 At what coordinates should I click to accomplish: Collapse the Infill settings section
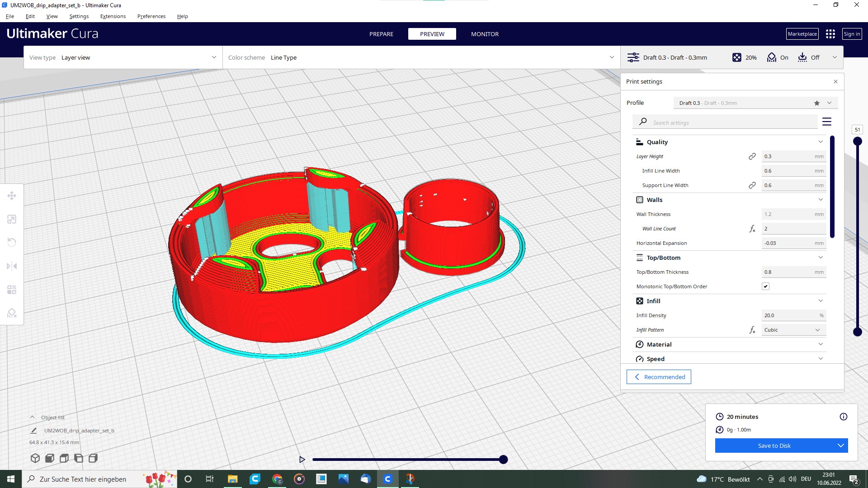pyautogui.click(x=821, y=301)
